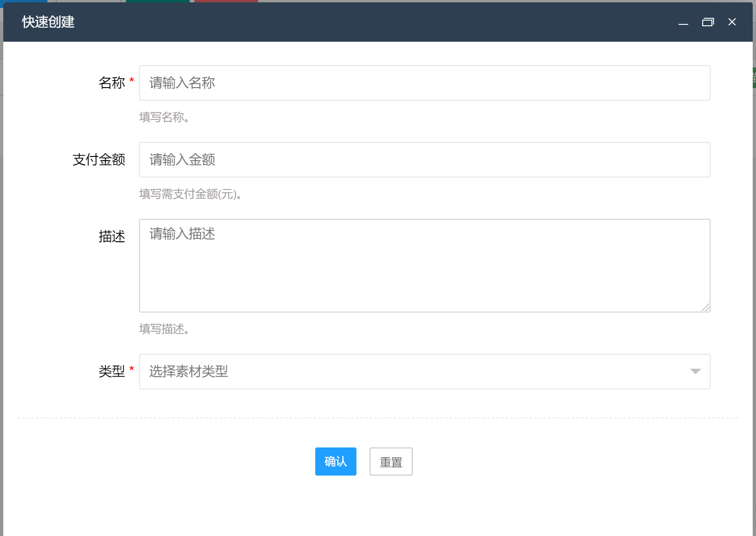The height and width of the screenshot is (536, 756).
Task: Maximize the 快速创建 dialog window
Action: 708,22
